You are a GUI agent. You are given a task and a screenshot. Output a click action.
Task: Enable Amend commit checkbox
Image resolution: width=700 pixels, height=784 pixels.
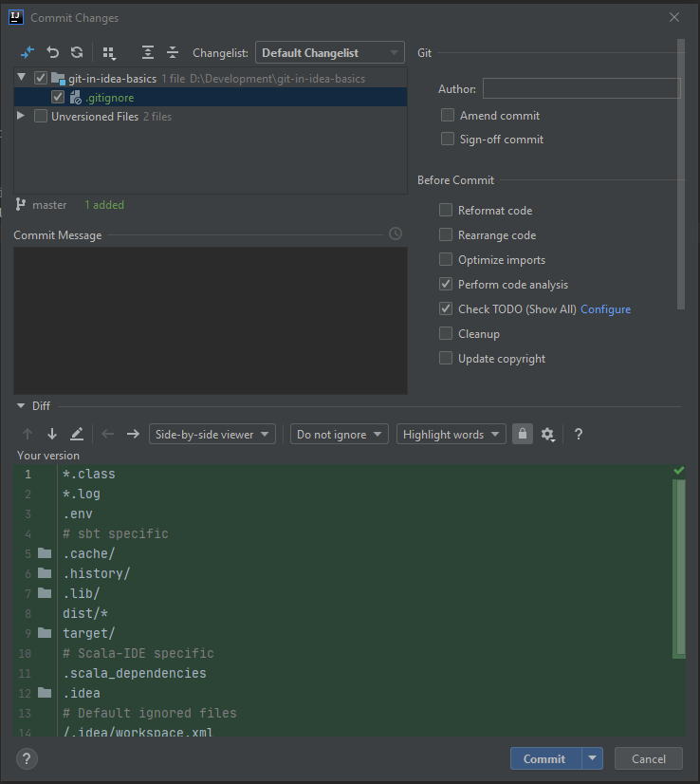[447, 115]
